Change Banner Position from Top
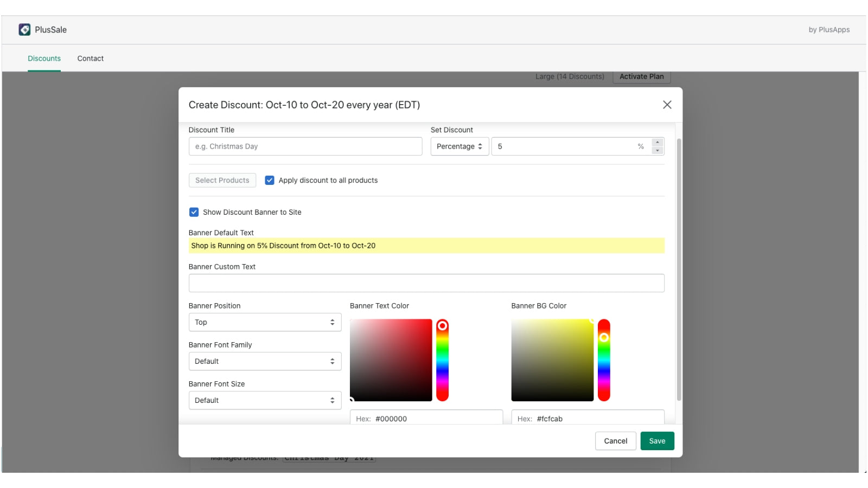The width and height of the screenshot is (868, 488). 265,322
